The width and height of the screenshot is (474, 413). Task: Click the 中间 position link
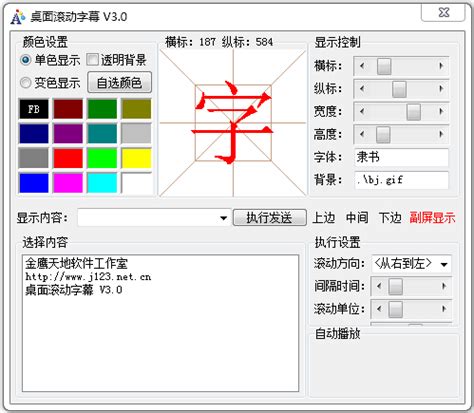[357, 218]
